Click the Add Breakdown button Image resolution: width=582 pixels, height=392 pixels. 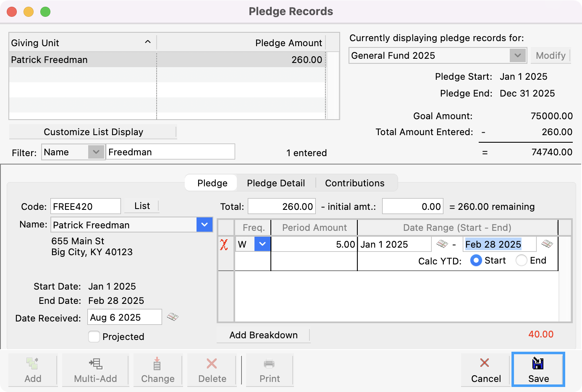click(x=263, y=335)
